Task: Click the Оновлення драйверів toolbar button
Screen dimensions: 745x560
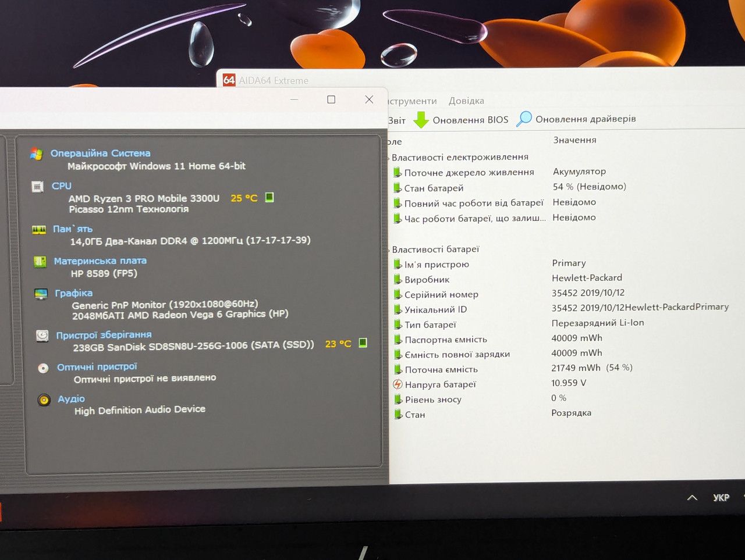Action: pos(576,119)
